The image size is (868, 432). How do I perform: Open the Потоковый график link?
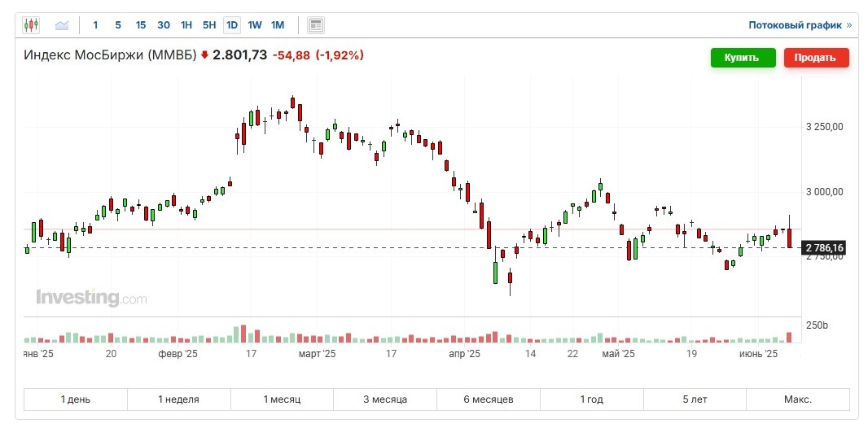(800, 25)
